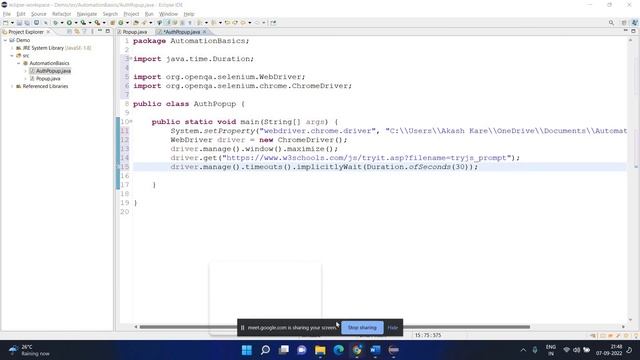Click ENG IN language indicator
Image resolution: width=640 pixels, height=360 pixels.
point(551,350)
